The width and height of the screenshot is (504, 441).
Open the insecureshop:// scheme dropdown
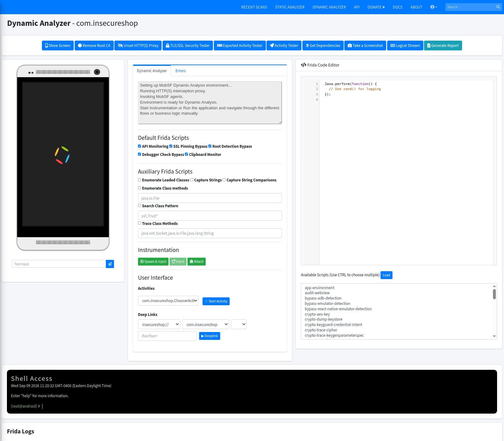pos(159,324)
